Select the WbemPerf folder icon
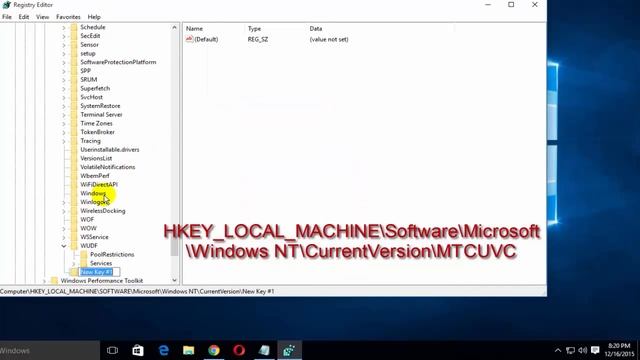 [x=74, y=176]
